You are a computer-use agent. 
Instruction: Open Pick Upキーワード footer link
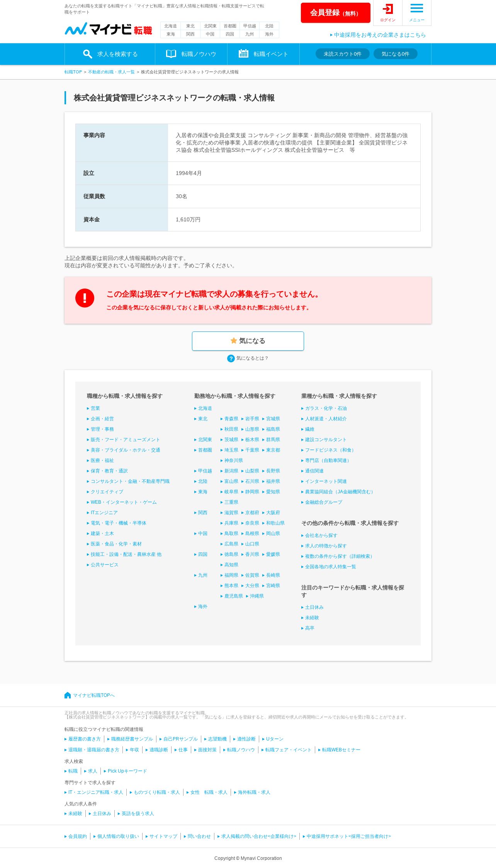[x=126, y=771]
